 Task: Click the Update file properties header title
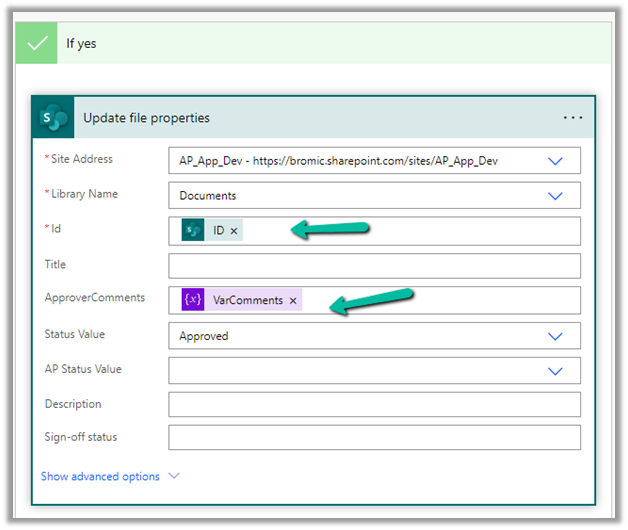(146, 118)
